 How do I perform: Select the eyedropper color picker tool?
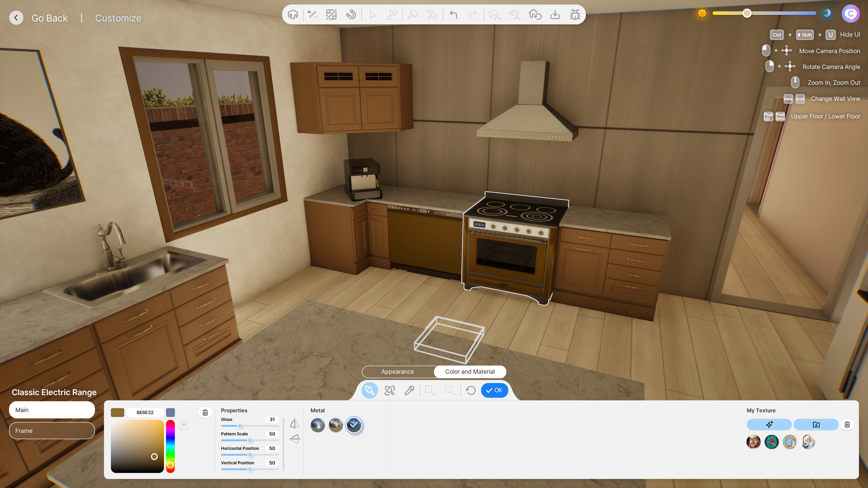click(409, 390)
